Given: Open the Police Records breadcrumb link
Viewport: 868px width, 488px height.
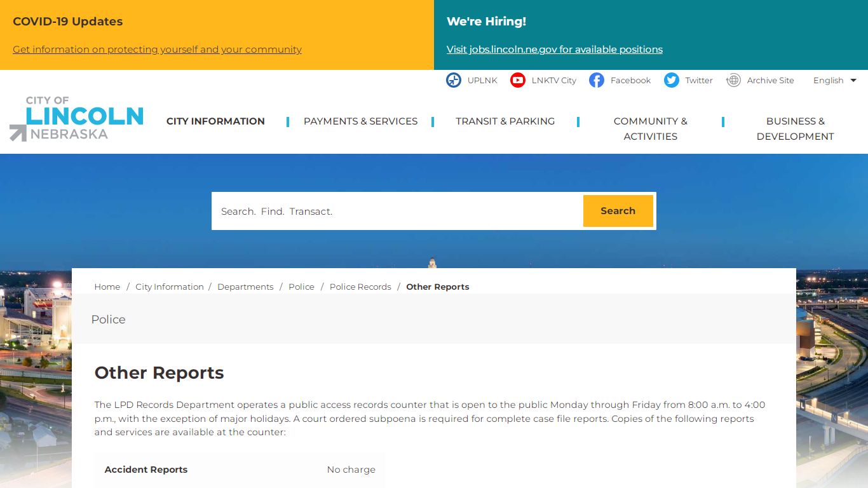Looking at the screenshot, I should 360,287.
